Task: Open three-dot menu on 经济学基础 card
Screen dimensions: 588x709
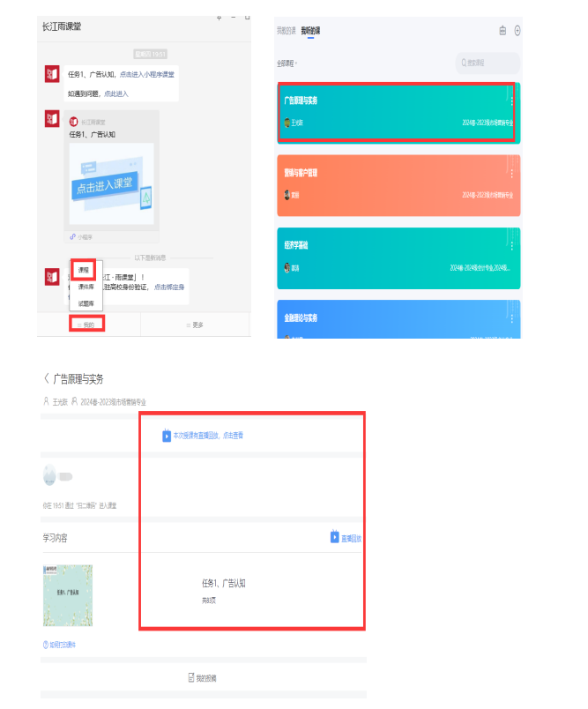Action: [511, 245]
